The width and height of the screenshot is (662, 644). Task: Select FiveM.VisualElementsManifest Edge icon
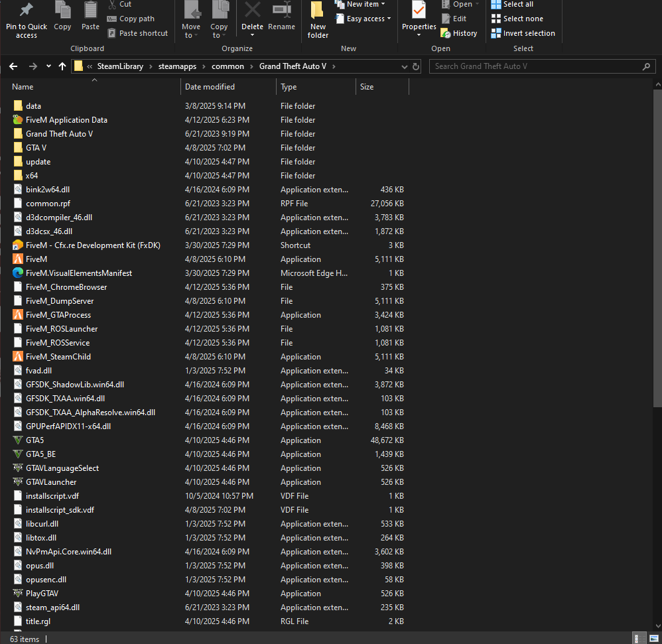pyautogui.click(x=18, y=273)
